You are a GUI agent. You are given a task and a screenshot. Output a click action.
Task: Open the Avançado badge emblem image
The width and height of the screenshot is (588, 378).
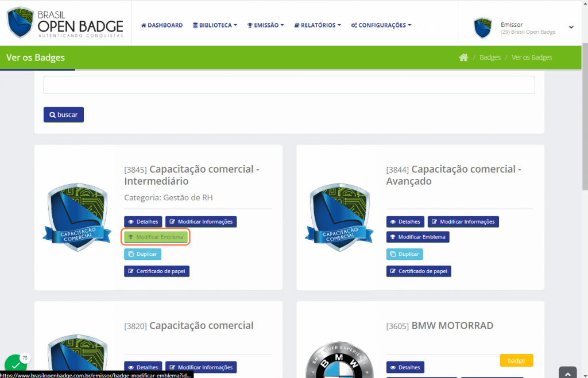pos(339,217)
